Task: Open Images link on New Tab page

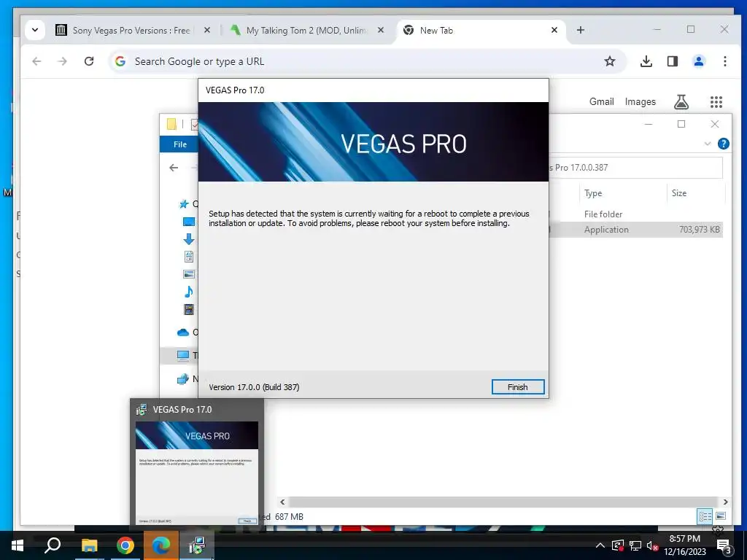Action: coord(640,101)
